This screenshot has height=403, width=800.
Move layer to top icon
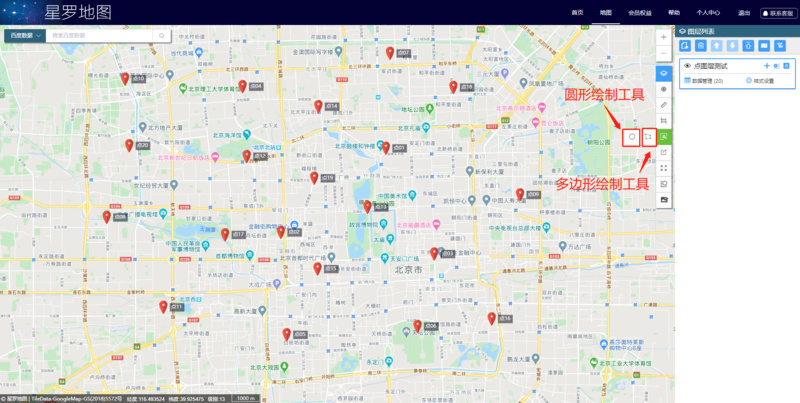[x=748, y=46]
